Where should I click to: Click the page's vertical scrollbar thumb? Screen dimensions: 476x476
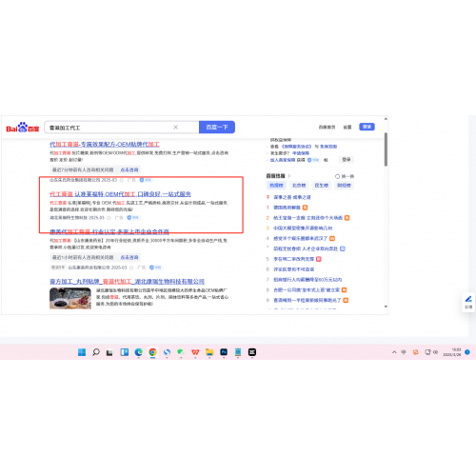(386, 149)
